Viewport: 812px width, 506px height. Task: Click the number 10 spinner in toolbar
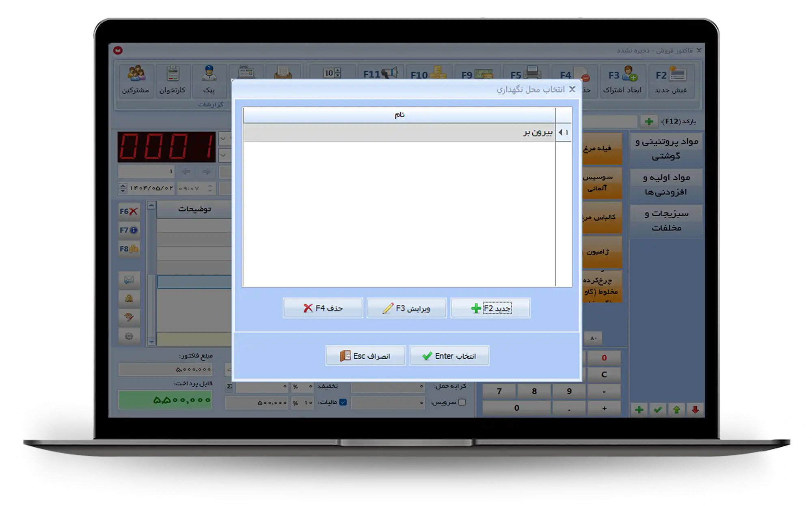click(332, 73)
